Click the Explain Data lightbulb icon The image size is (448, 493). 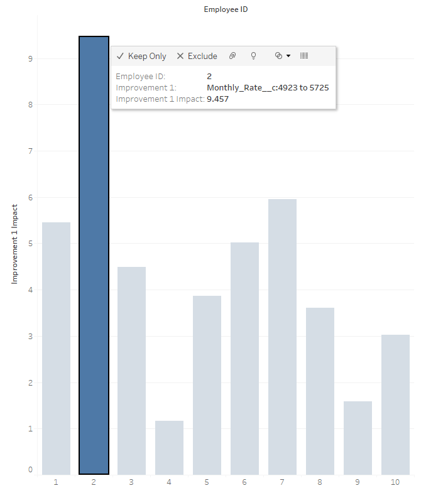[x=254, y=56]
